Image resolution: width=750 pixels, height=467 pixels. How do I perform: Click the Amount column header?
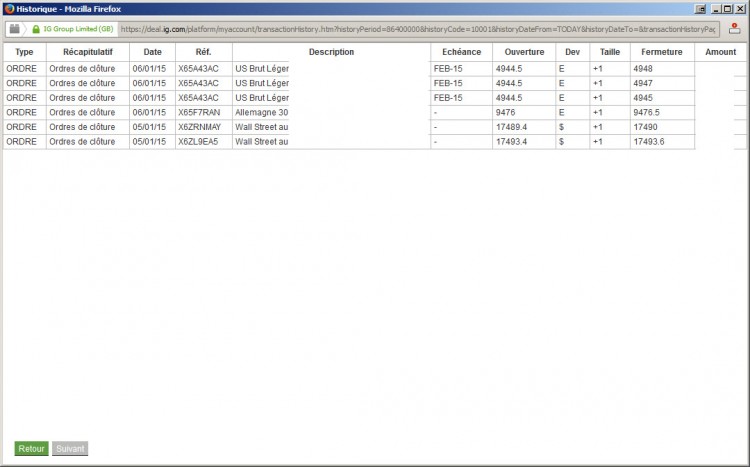(720, 52)
